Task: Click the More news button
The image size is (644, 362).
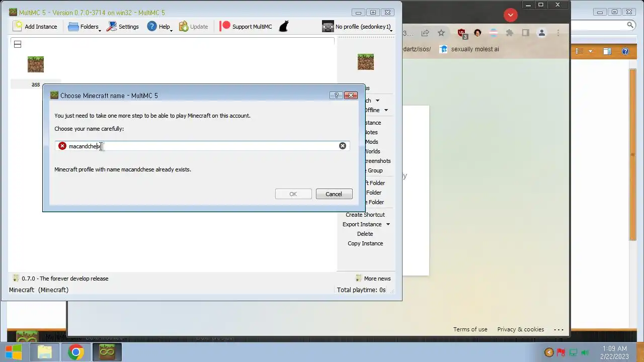Action: click(373, 279)
